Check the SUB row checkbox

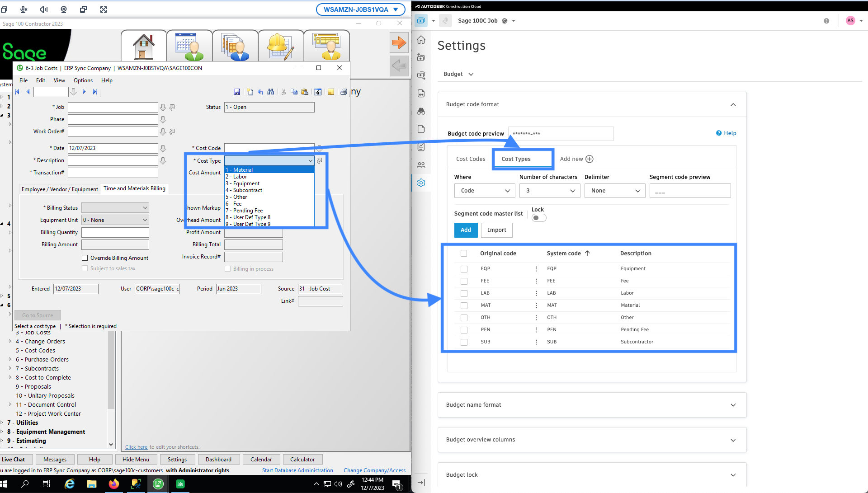tap(464, 342)
